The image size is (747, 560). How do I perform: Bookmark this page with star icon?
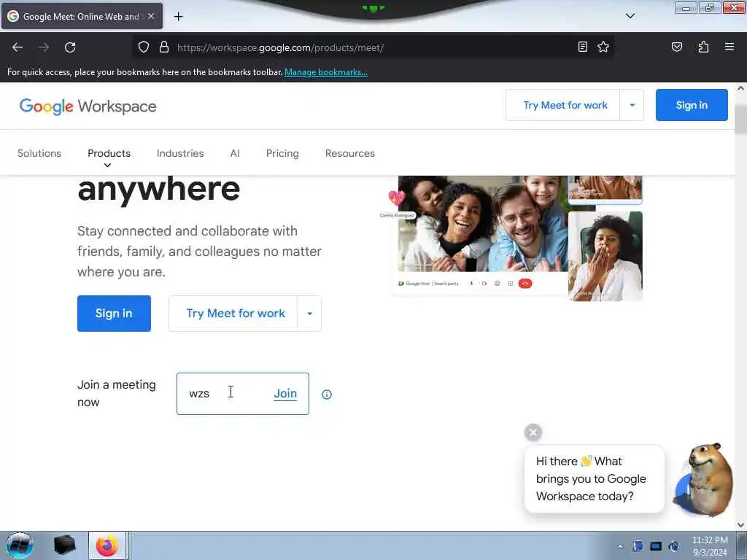tap(603, 47)
